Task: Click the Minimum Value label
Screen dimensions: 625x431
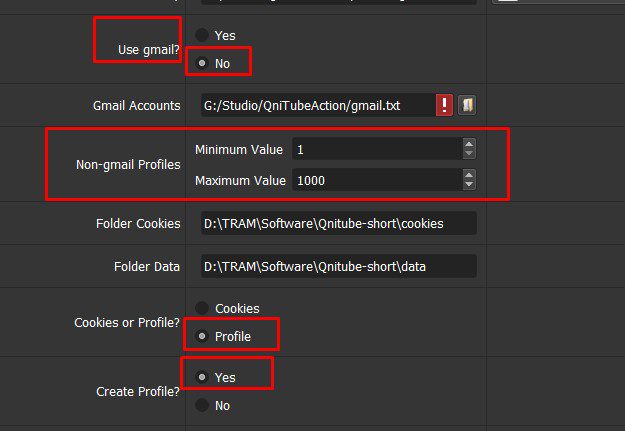Action: point(239,150)
